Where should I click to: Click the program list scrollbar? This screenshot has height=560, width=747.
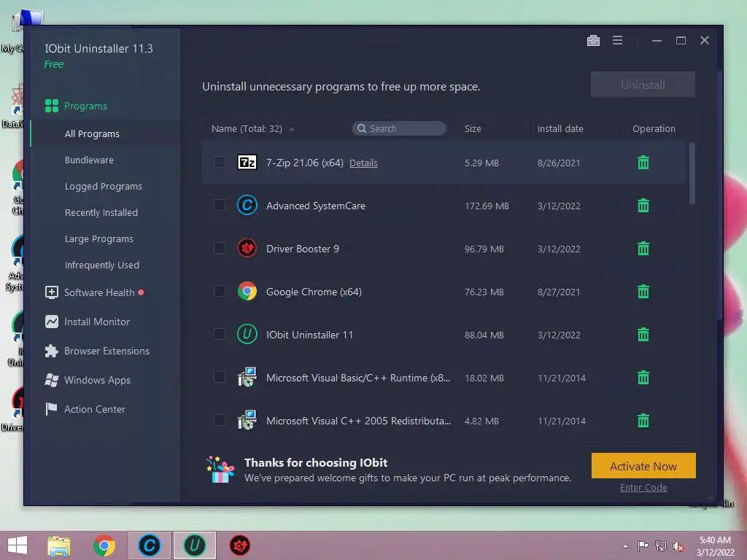tap(692, 174)
